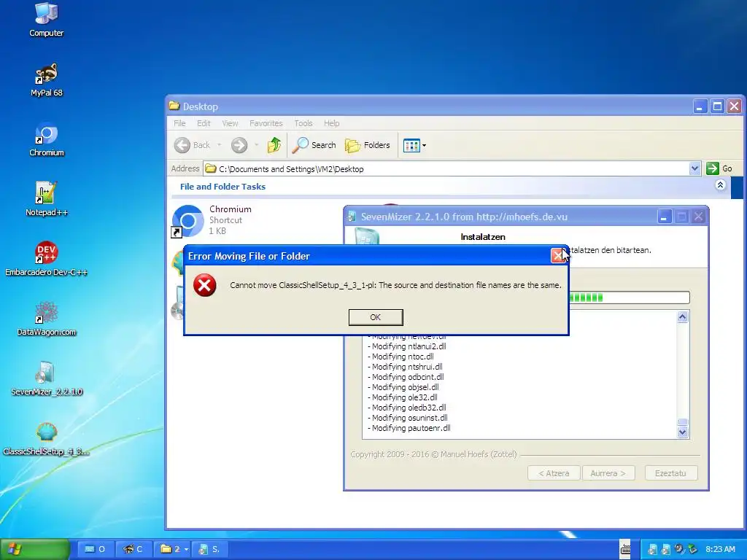747x560 pixels.
Task: Open the Help menu
Action: point(332,123)
